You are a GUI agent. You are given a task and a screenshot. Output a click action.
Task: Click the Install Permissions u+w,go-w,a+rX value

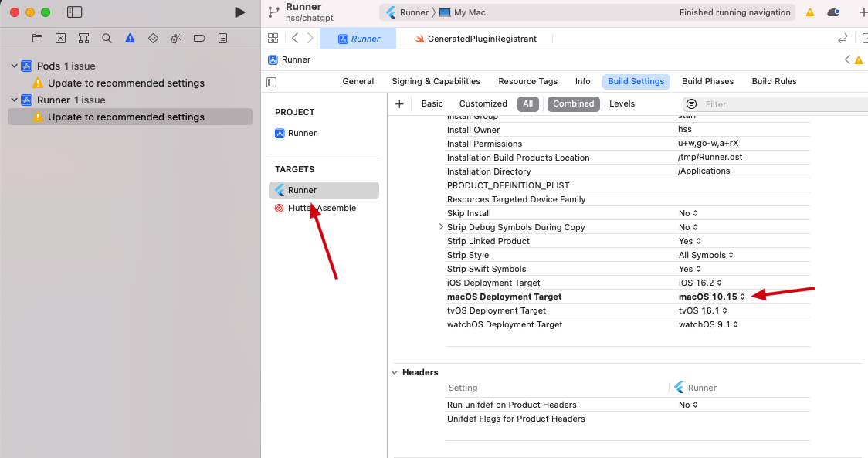coord(708,143)
